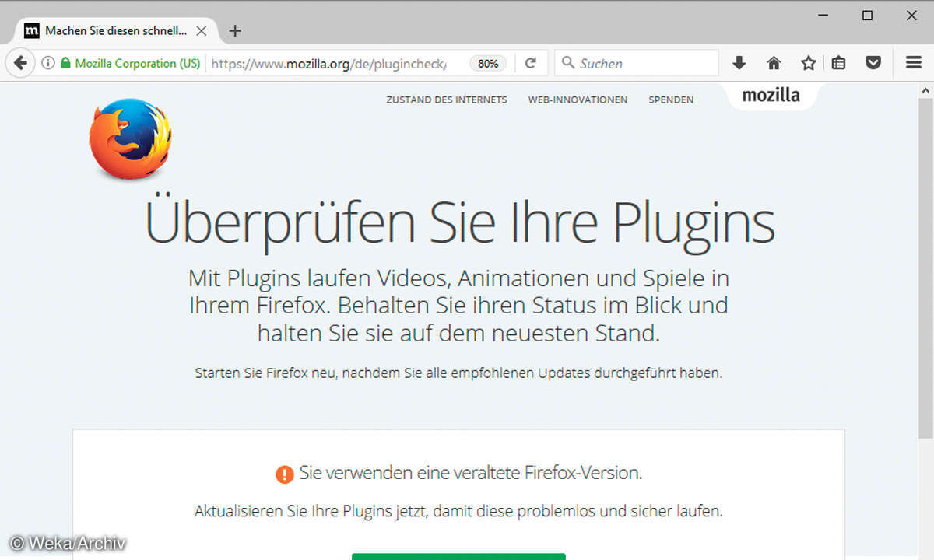The image size is (934, 560).
Task: Reload the current page
Action: click(x=531, y=63)
